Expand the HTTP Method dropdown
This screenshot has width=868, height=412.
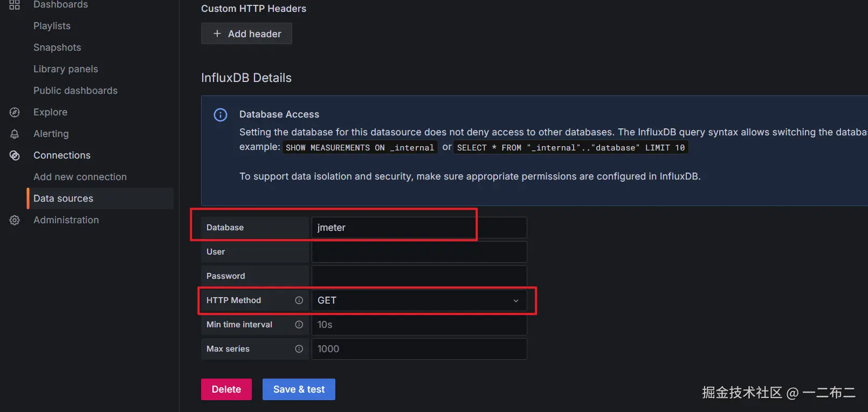pos(419,300)
